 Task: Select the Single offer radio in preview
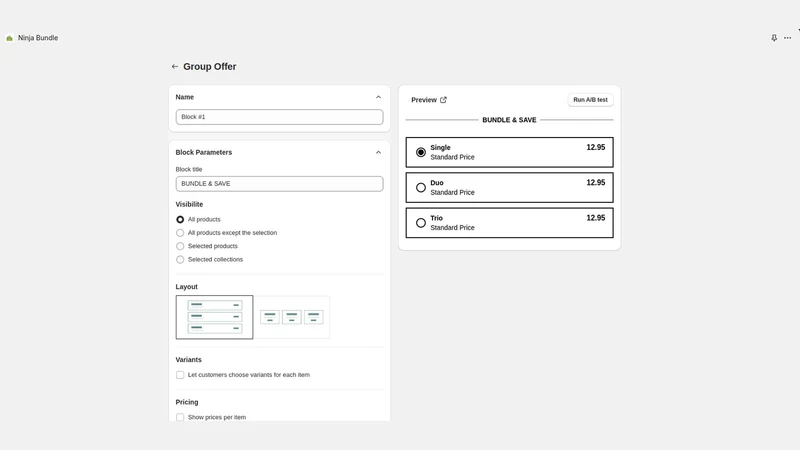pyautogui.click(x=420, y=152)
